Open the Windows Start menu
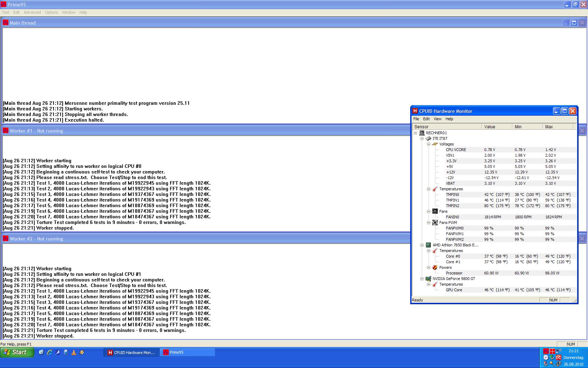This screenshot has height=368, width=588. [x=17, y=352]
